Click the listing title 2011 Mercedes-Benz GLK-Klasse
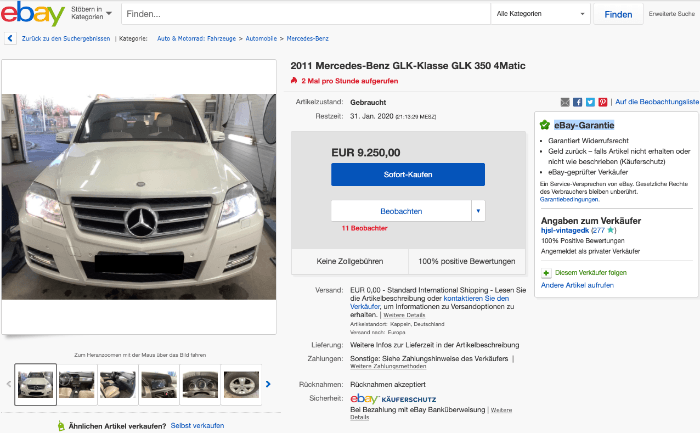Viewport: 700px width, 433px height. coord(408,66)
